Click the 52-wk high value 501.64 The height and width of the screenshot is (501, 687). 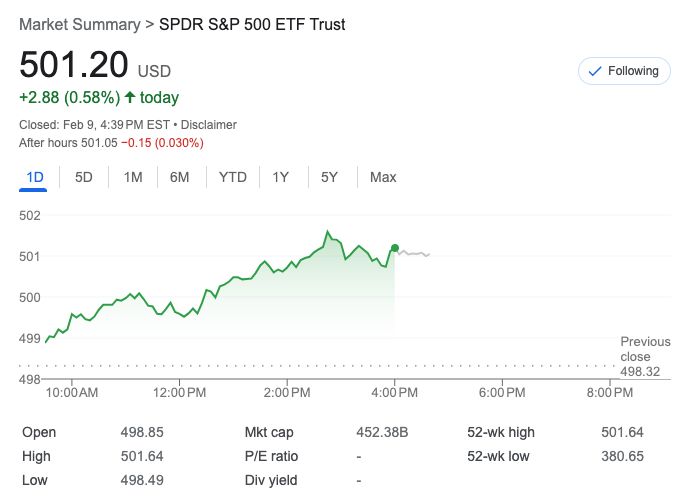622,432
